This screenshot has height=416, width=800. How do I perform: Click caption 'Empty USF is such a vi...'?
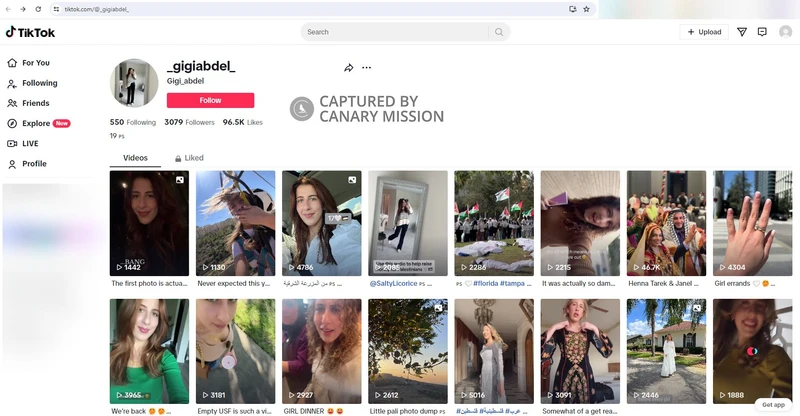click(235, 411)
